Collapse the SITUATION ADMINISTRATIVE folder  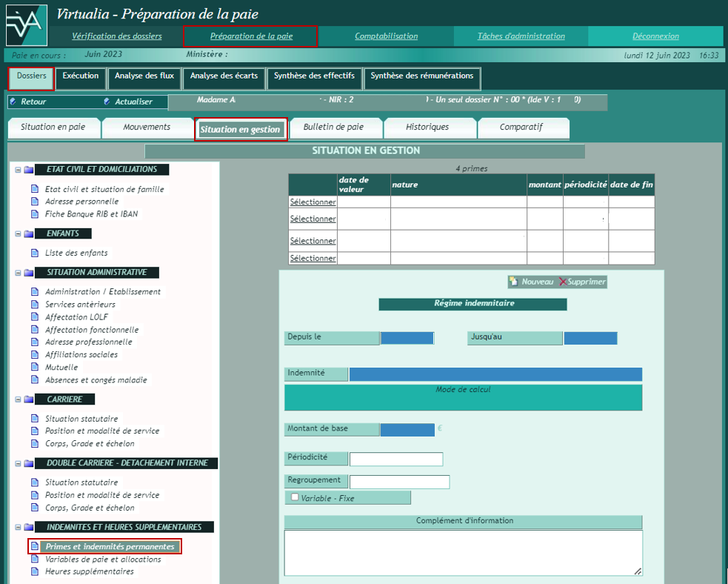(x=18, y=273)
